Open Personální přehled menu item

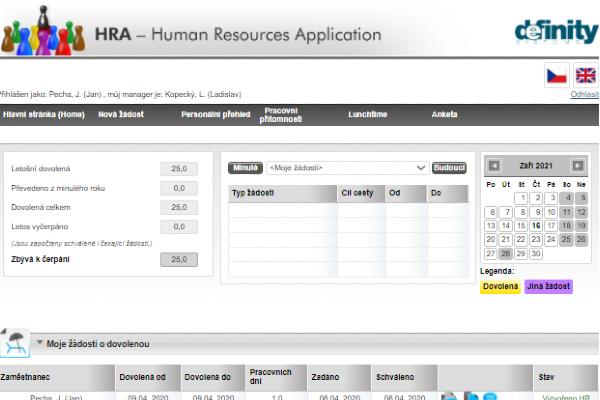pyautogui.click(x=215, y=115)
